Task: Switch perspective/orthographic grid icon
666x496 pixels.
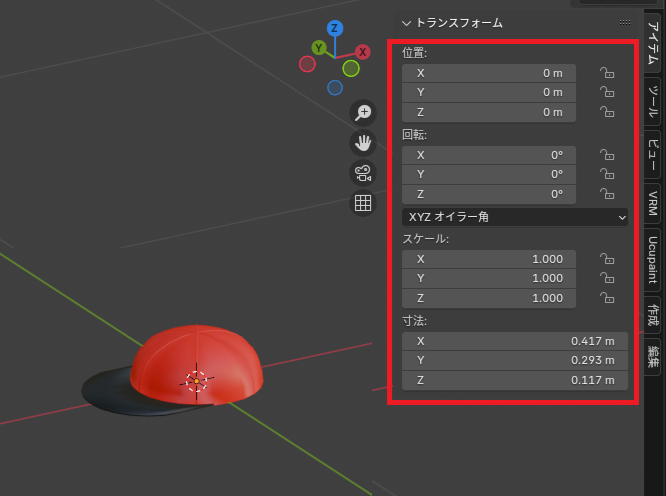Action: pyautogui.click(x=363, y=203)
